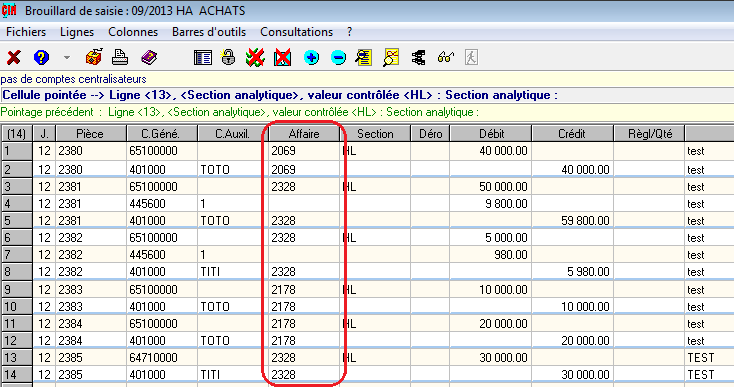
Task: Click the eyeglasses view icon
Action: click(x=445, y=58)
